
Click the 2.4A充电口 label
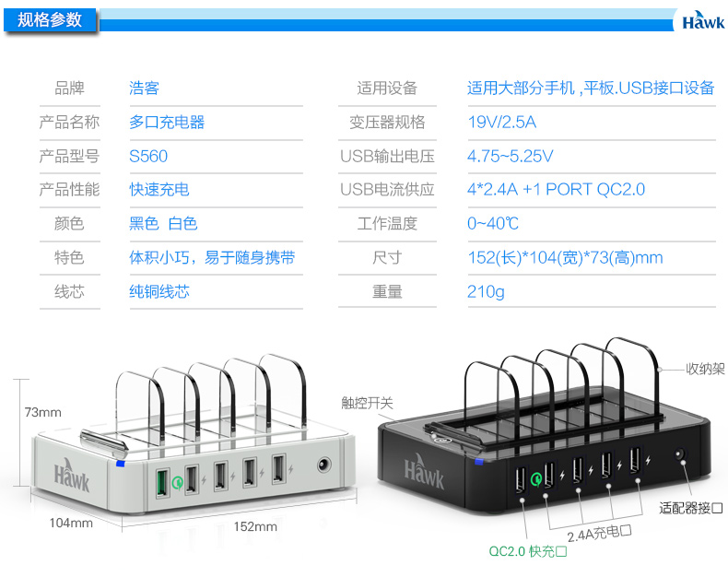pos(599,534)
